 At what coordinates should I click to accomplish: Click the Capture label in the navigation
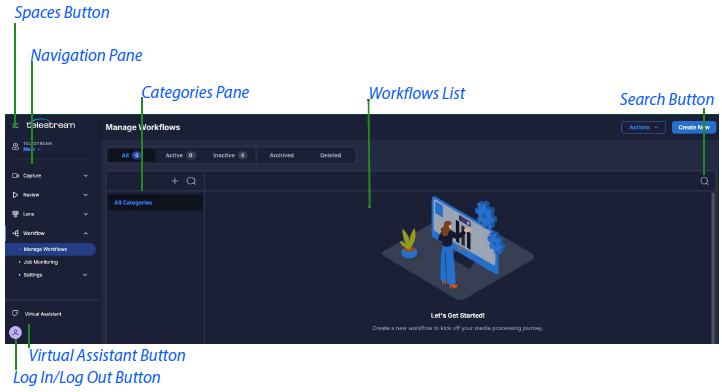point(32,176)
